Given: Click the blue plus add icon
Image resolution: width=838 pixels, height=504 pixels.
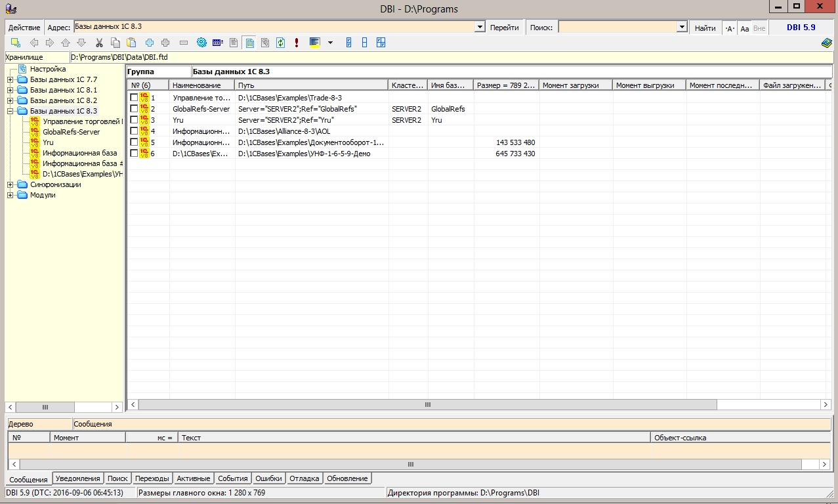Looking at the screenshot, I should (x=150, y=43).
